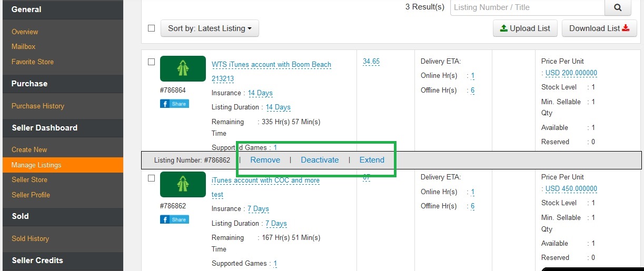Viewport: 644px width, 271px height.
Task: Click the Seller Credits section header
Action: (37, 260)
